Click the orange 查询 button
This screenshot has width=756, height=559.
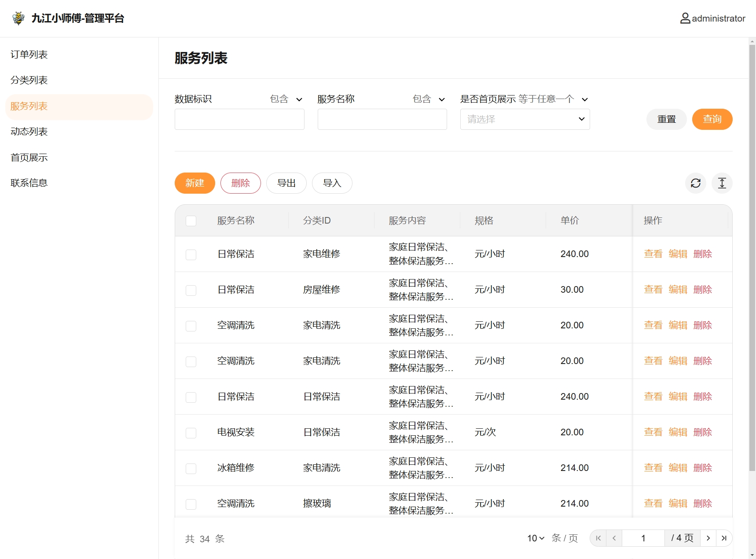(x=712, y=119)
